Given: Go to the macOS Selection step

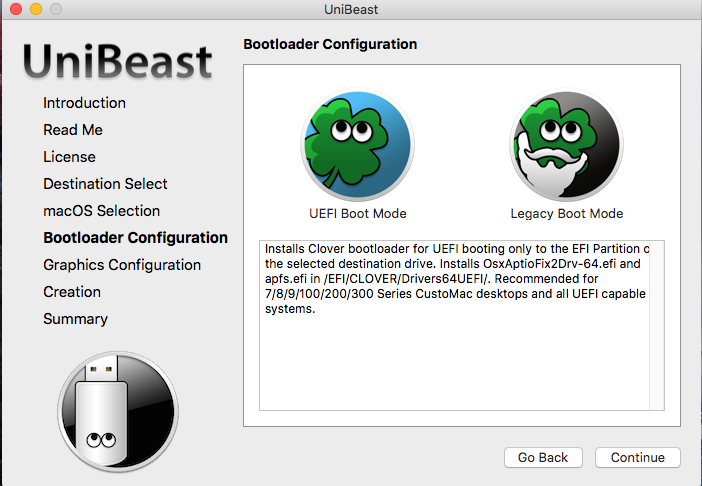Looking at the screenshot, I should [102, 211].
